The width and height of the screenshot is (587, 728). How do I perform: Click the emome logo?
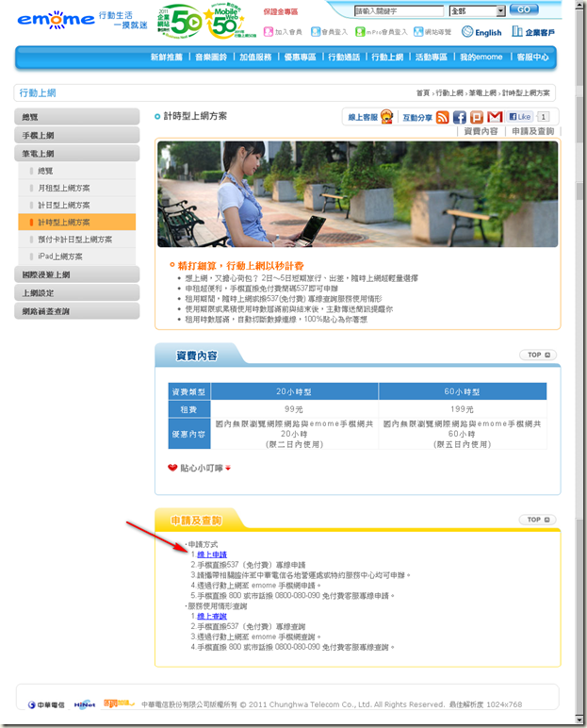56,20
